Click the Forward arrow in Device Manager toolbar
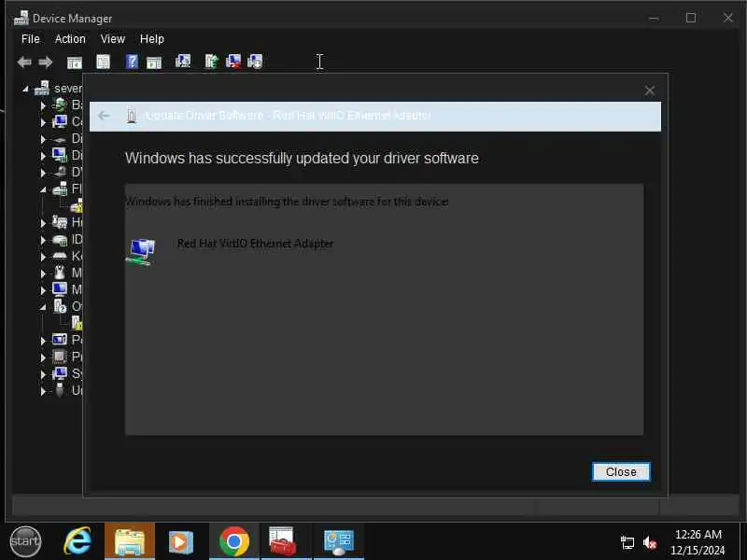 46,62
